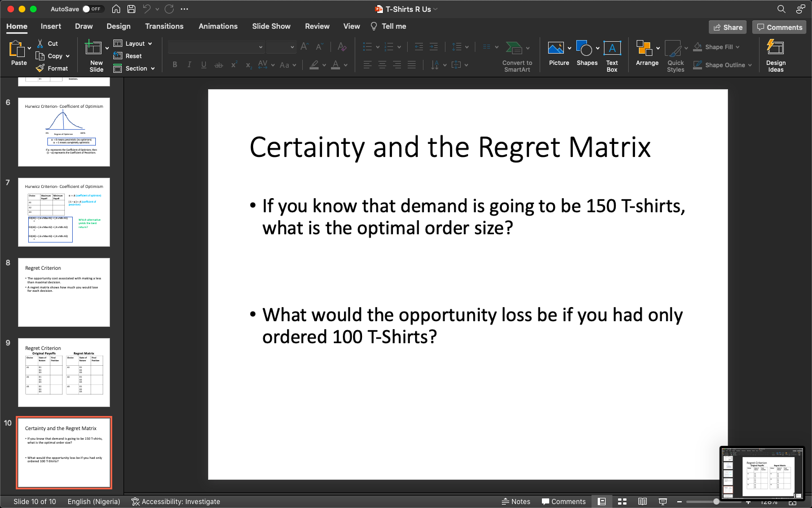Click Accessibility: Investigate in status bar
The height and width of the screenshot is (508, 812).
pyautogui.click(x=176, y=501)
